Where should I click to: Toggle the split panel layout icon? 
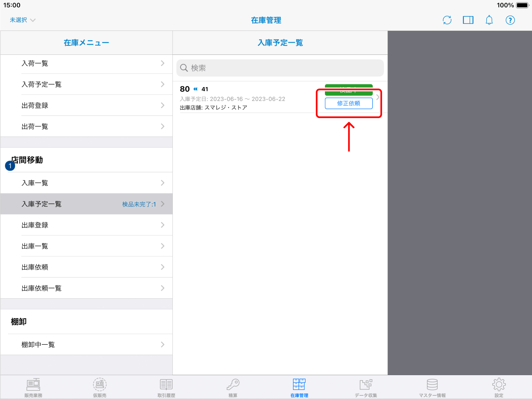coord(468,20)
